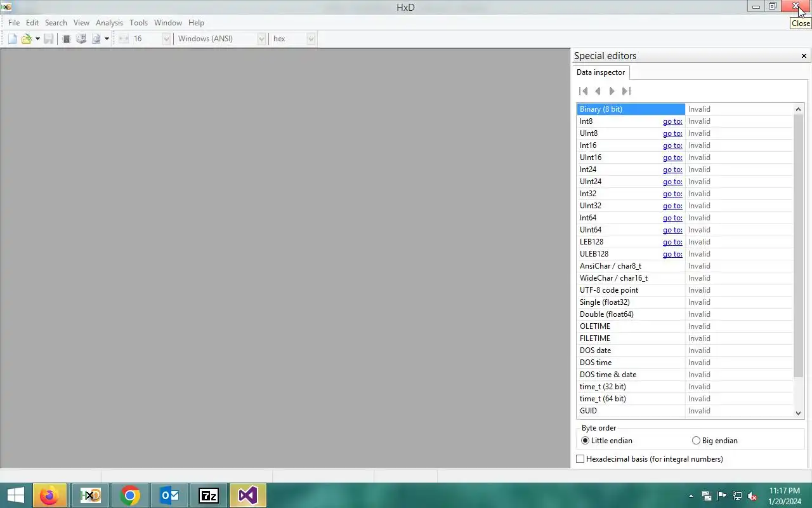Click the go to link for Int24
Screen dimensions: 812x508
[672, 170]
